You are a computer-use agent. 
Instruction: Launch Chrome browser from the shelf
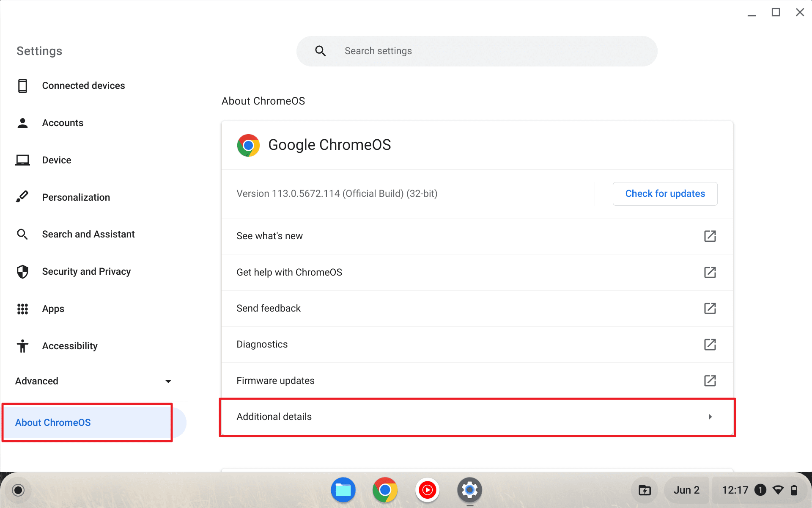pos(385,490)
